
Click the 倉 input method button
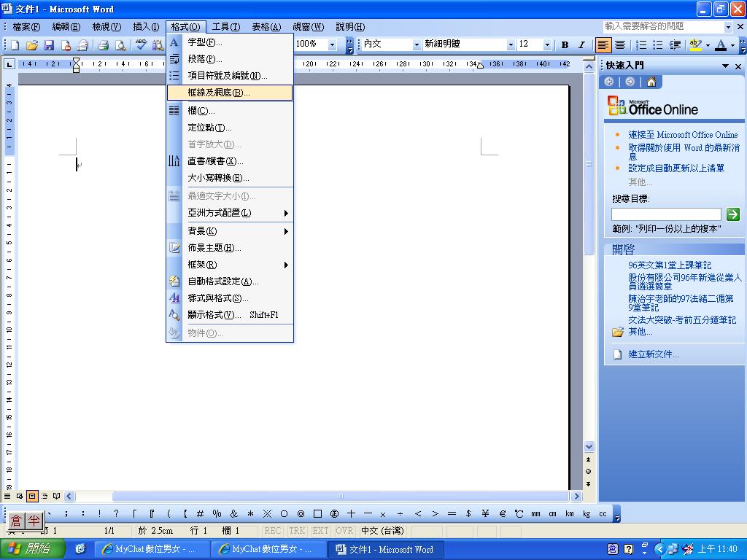16,521
